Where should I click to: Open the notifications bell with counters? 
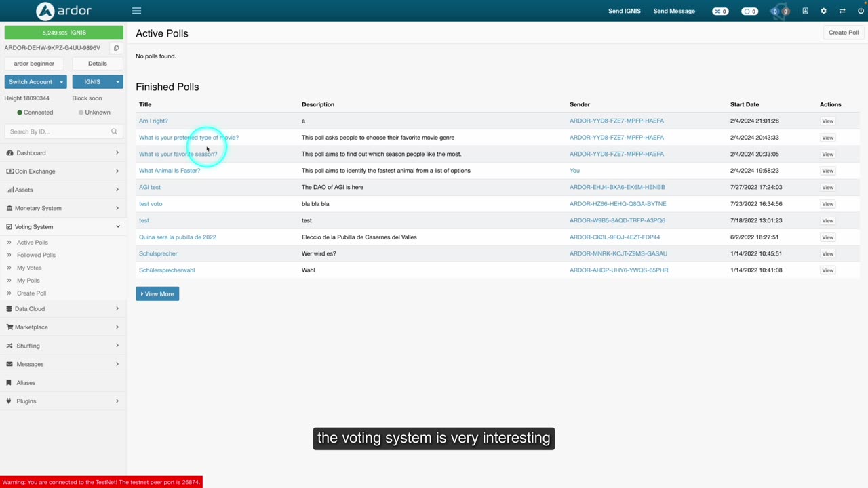click(780, 12)
